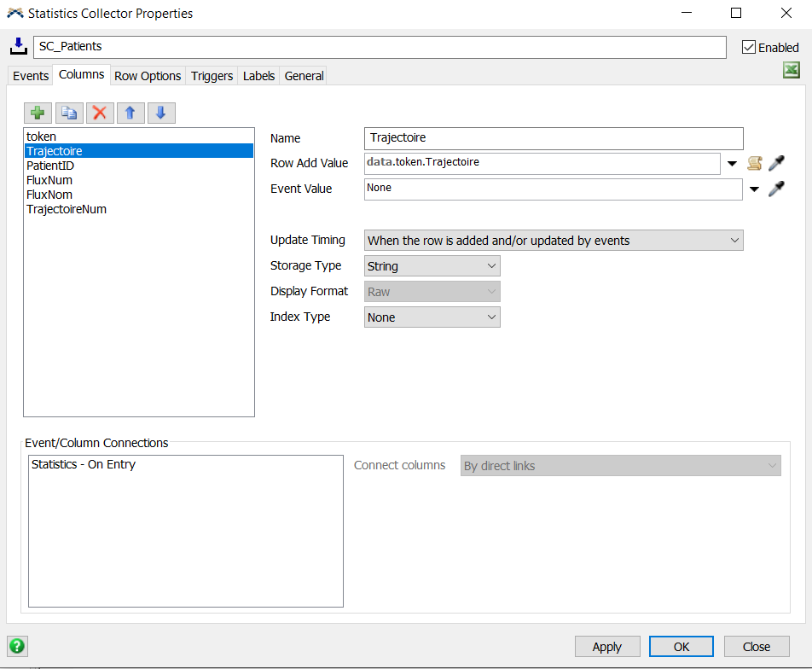
Task: Move column up with blue up arrow
Action: 130,113
